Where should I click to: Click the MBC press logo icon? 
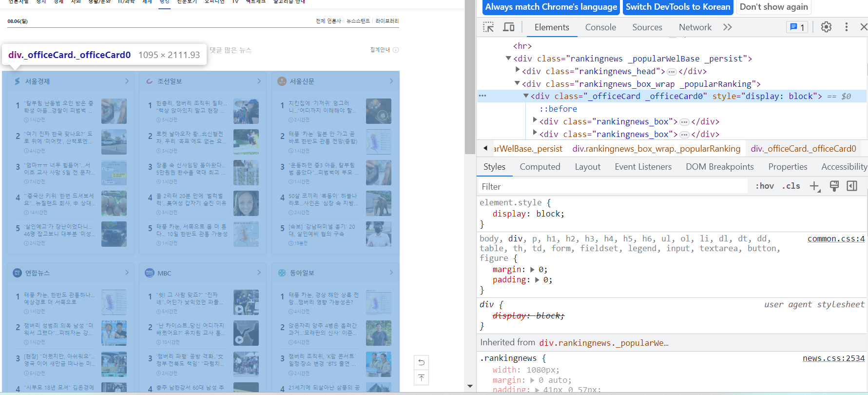tap(149, 273)
